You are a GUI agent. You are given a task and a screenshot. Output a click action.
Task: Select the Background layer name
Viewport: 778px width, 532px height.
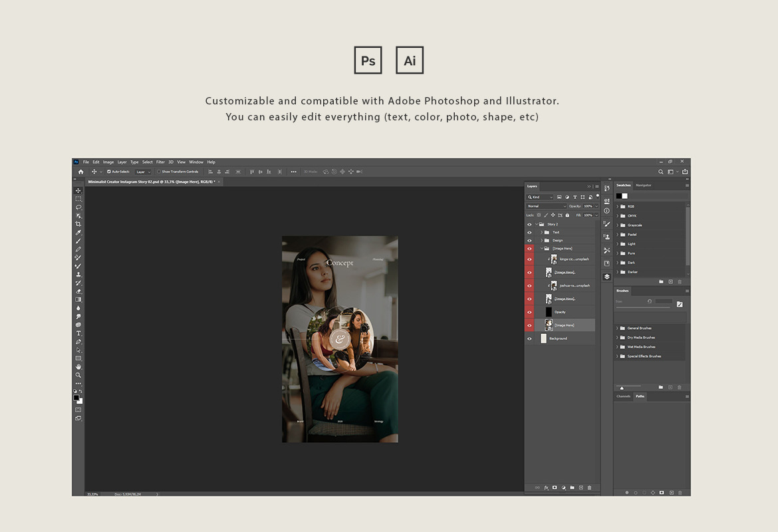(x=558, y=338)
